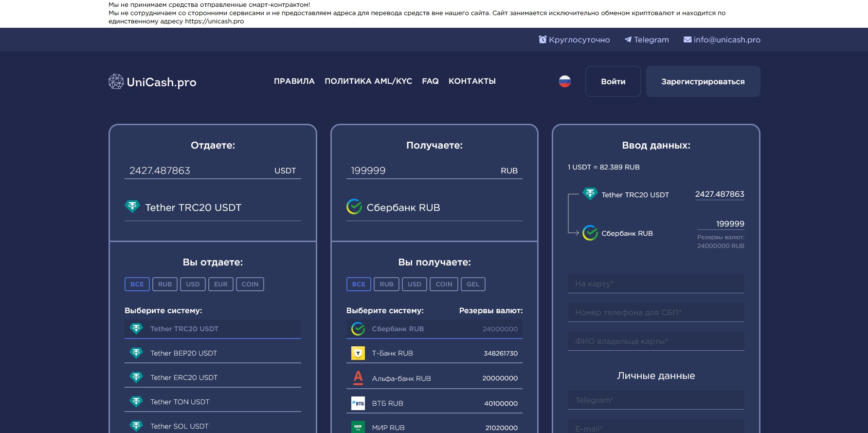Click the Зарегистрироваться button
The height and width of the screenshot is (433, 868).
tap(703, 81)
